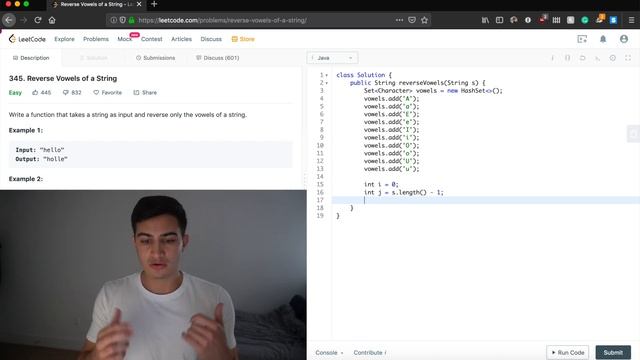Click the blue S extension icon

click(x=613, y=20)
